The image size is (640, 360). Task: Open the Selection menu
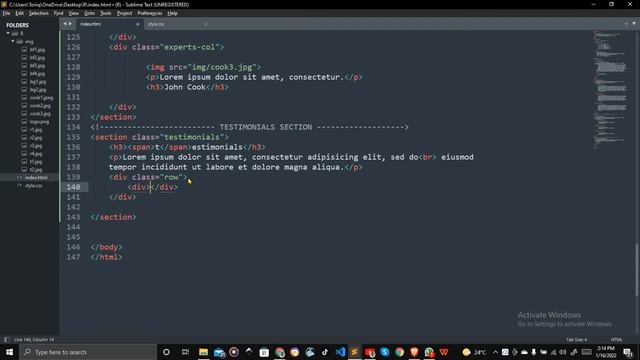click(38, 13)
